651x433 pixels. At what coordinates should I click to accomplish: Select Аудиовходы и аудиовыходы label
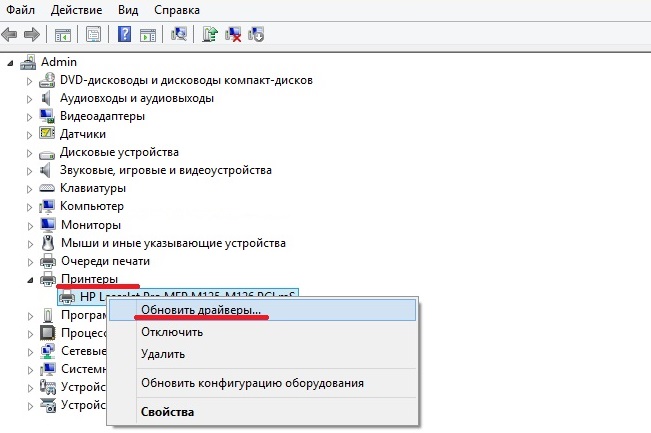click(137, 98)
